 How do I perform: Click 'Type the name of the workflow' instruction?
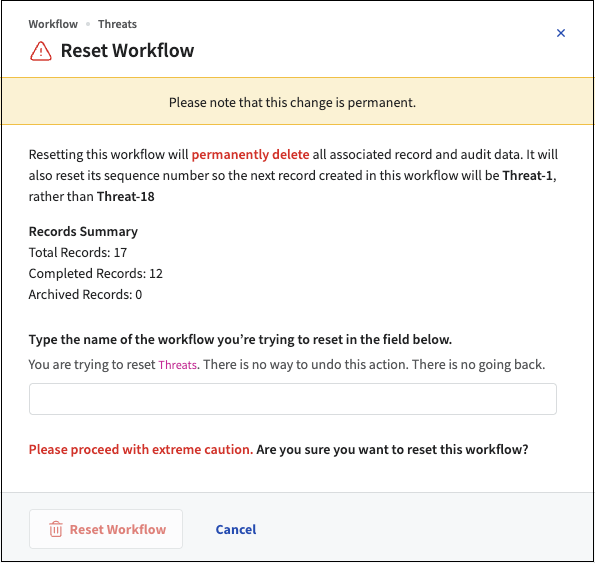point(240,340)
